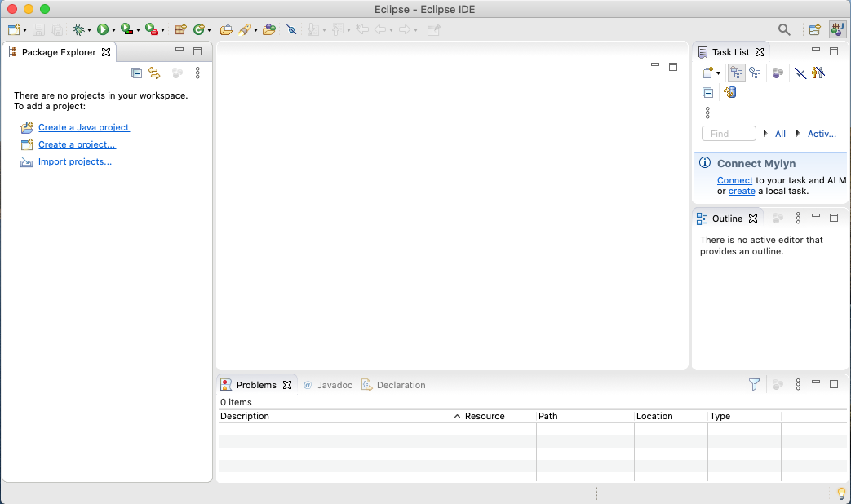
Task: Open the Run configurations dropdown arrow
Action: tap(113, 30)
